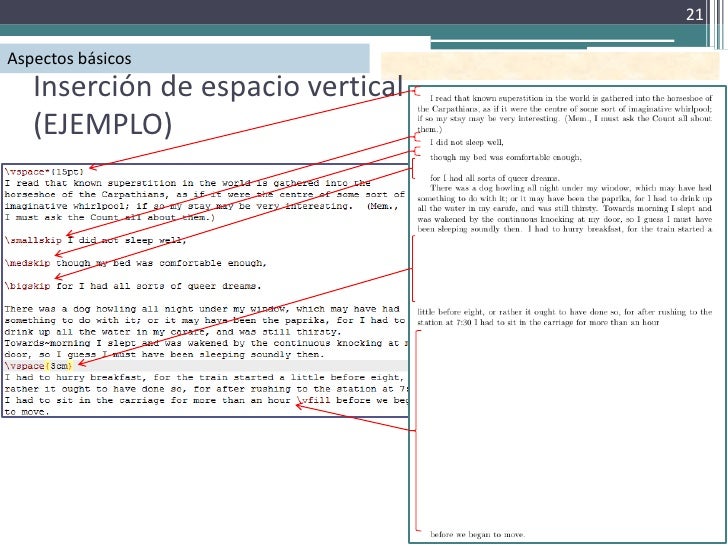This screenshot has height=546, width=728.
Task: Click code line starting 'drink up all the water'
Action: (x=173, y=332)
